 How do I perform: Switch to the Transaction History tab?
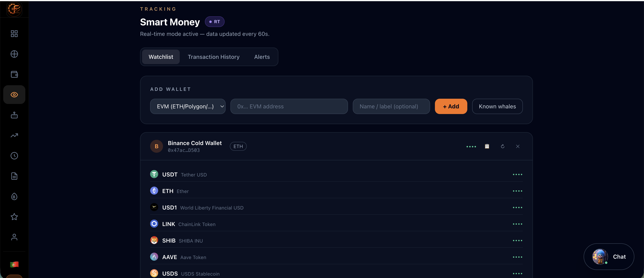214,57
